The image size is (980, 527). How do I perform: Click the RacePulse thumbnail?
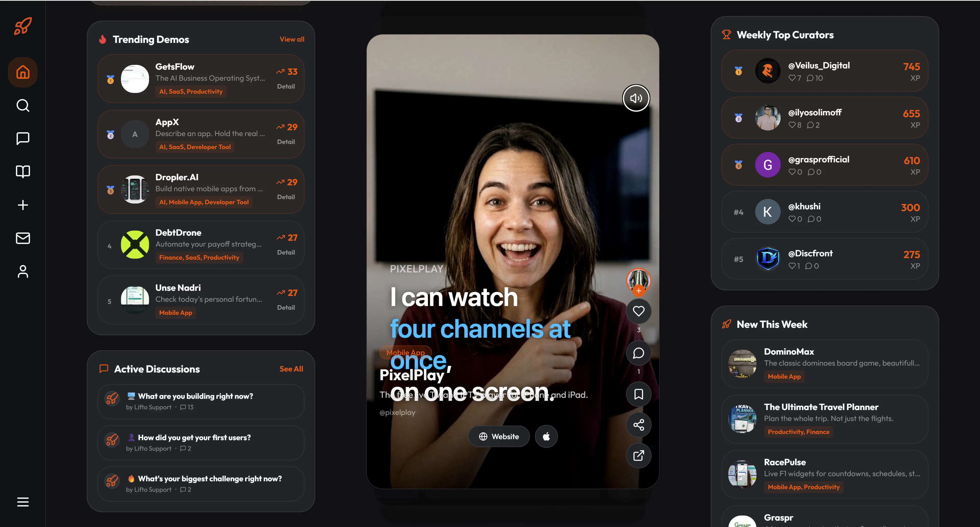742,474
